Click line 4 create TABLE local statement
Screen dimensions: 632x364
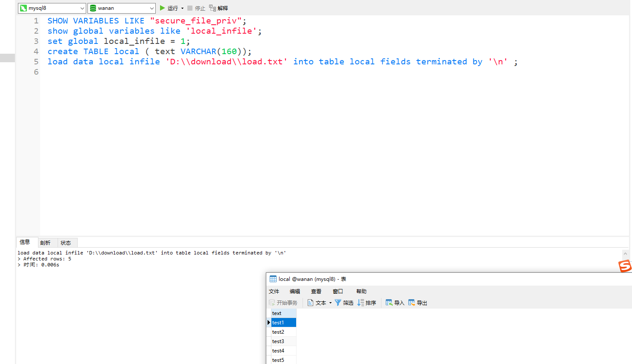tap(149, 52)
